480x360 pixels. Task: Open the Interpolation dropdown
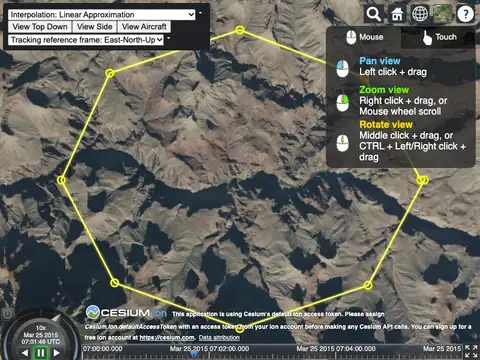[x=102, y=15]
